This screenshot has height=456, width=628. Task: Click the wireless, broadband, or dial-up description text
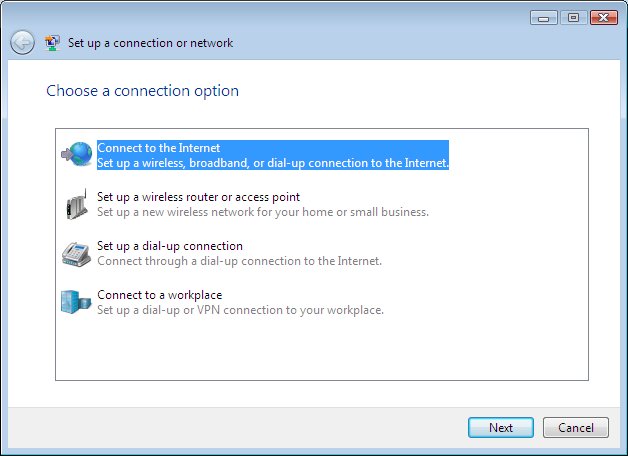click(x=273, y=163)
